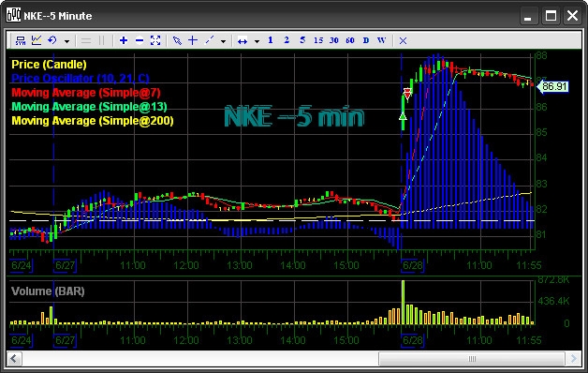The width and height of the screenshot is (588, 373).
Task: Click the horizontal scrollbar thumb
Action: 472,359
